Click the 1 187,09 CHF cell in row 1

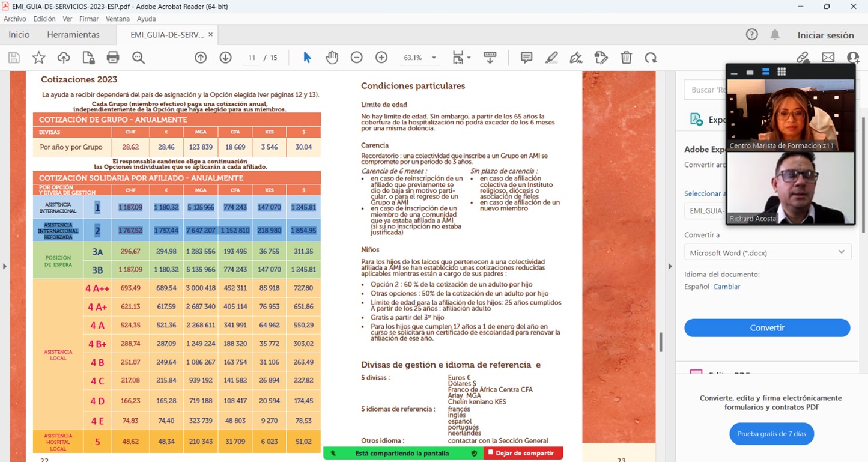(130, 207)
